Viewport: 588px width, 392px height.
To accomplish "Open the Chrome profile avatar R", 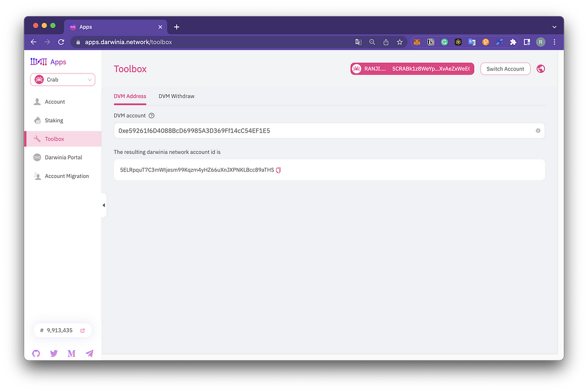I will tap(540, 42).
